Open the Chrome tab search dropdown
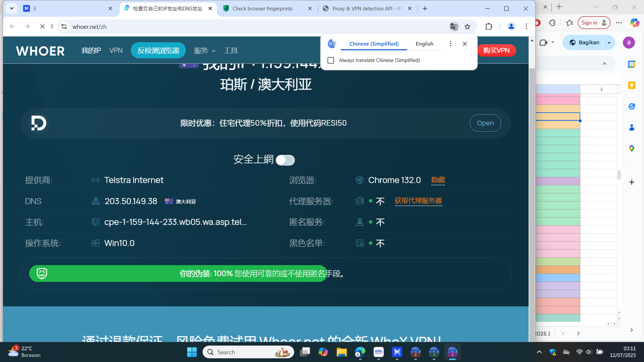The width and height of the screenshot is (644, 362). pyautogui.click(x=12, y=8)
